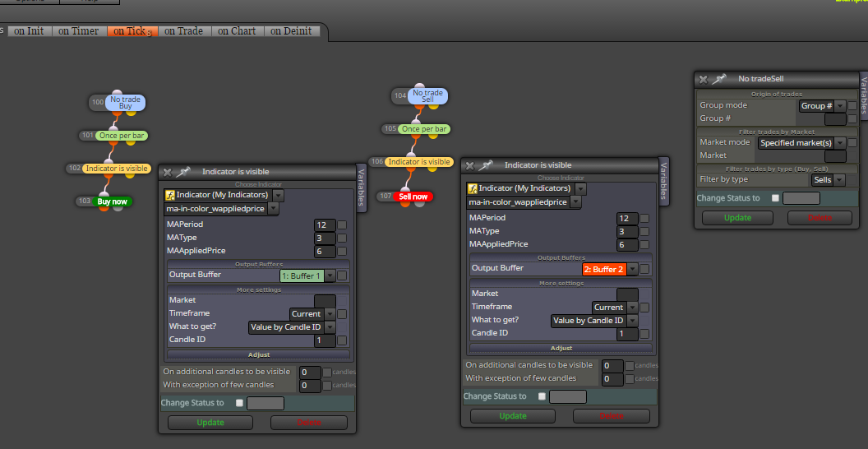
Task: Switch to the on Init tab
Action: [30, 31]
